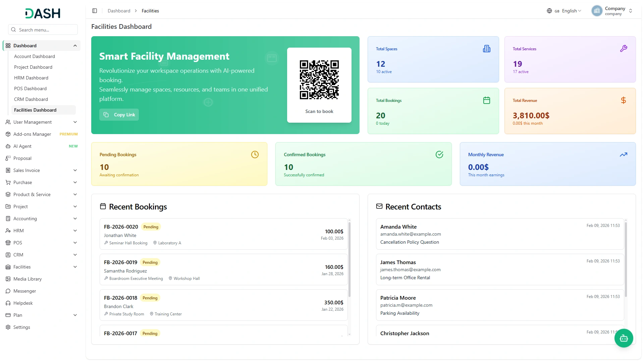Open the Media Library link

click(42, 279)
